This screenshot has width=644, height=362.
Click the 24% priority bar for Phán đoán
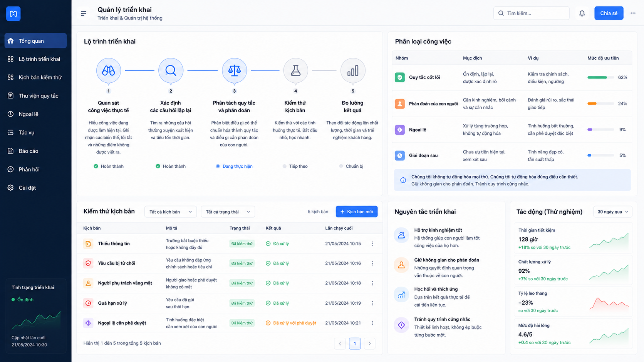coord(600,103)
